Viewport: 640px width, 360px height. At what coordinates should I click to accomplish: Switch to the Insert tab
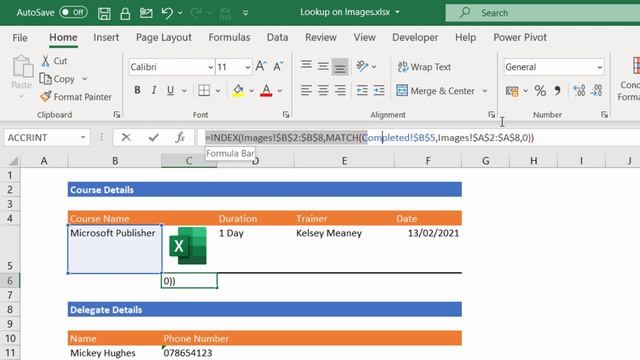[106, 38]
